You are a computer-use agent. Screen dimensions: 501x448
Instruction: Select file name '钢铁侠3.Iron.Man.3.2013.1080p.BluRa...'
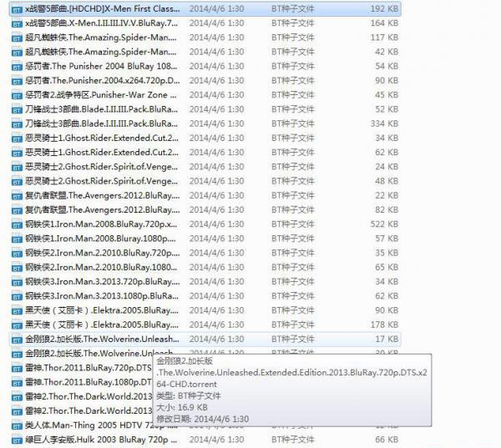click(x=102, y=296)
